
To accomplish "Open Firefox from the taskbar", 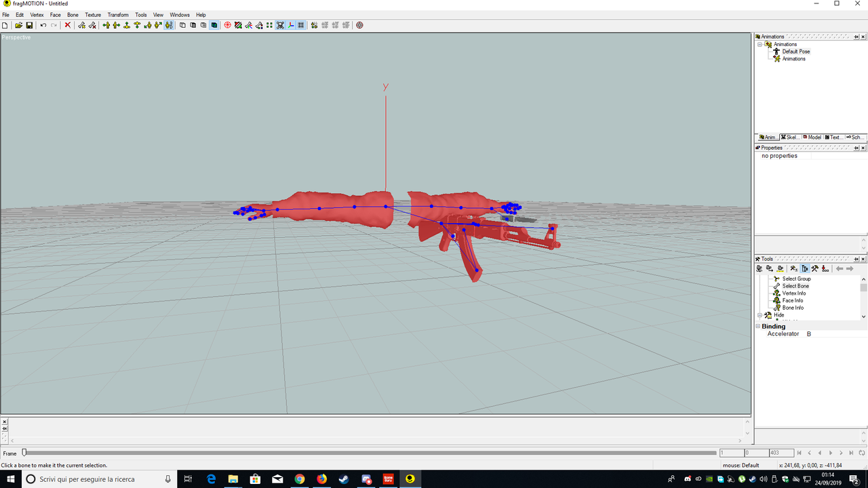I will [x=321, y=479].
